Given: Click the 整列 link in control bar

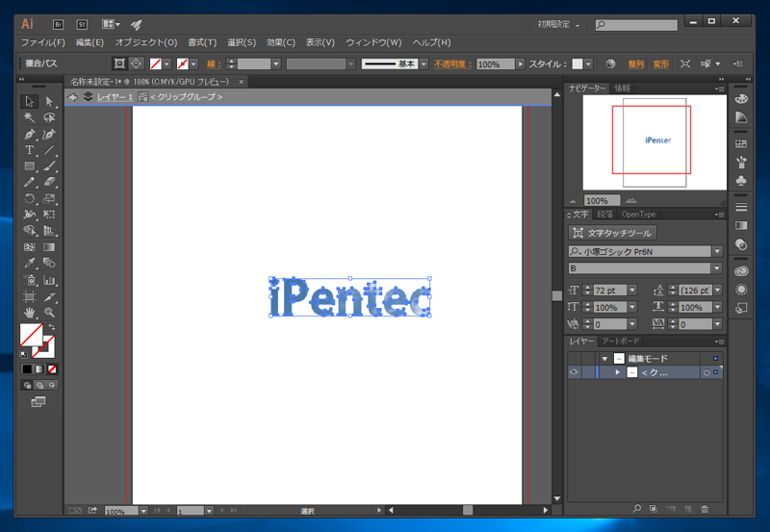Looking at the screenshot, I should point(636,63).
